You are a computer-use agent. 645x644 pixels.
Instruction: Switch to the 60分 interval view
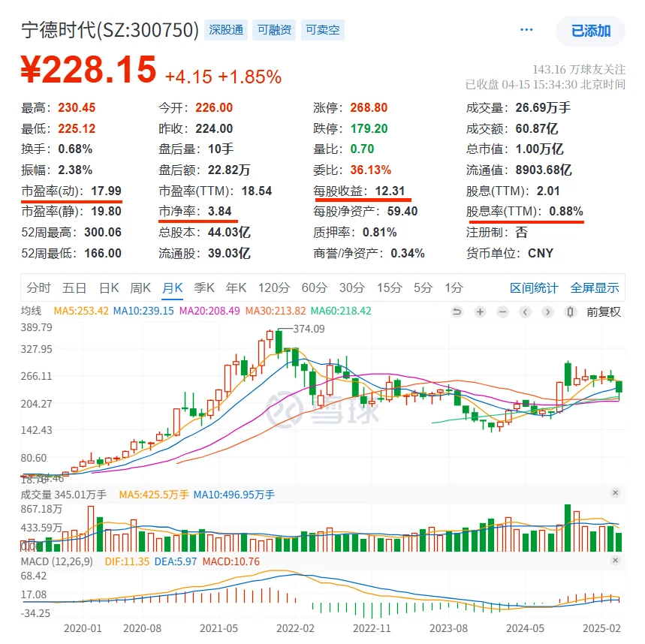click(x=314, y=287)
